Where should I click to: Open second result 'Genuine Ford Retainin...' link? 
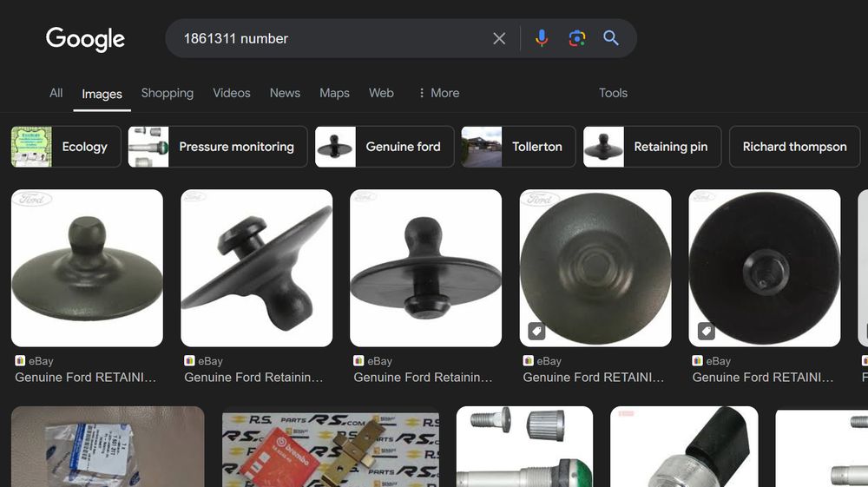253,378
